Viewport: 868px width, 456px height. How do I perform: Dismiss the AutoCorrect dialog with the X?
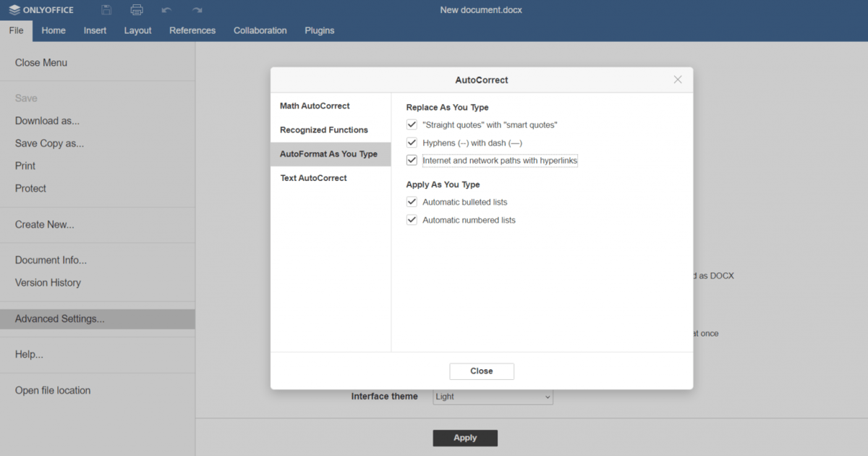coord(677,80)
